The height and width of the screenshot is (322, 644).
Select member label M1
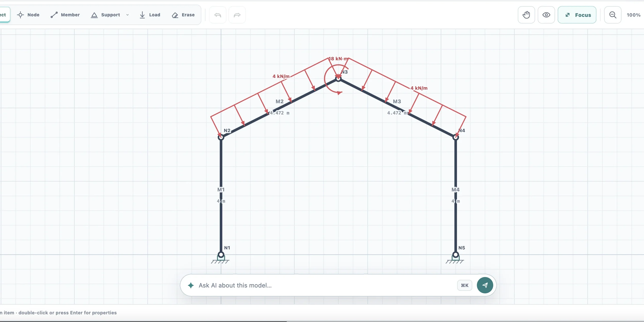click(221, 190)
